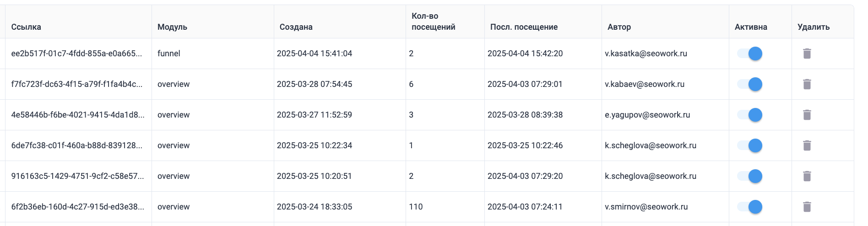The width and height of the screenshot is (868, 226).
Task: Open link f7fc723f-dc63-4f15-a79f
Action: 76,84
